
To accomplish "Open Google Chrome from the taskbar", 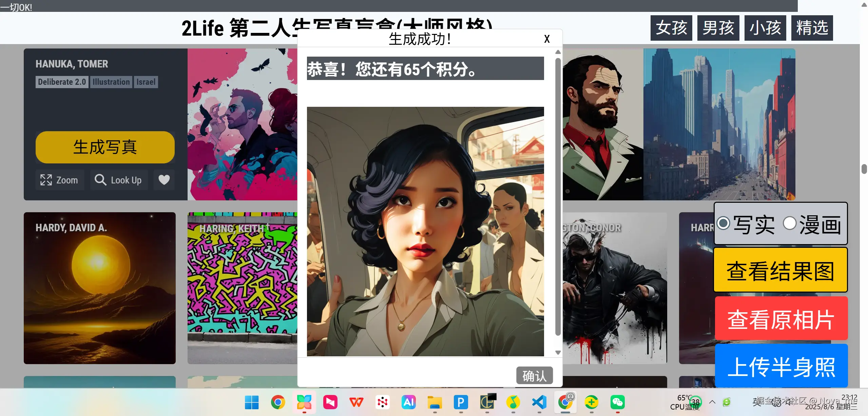I will [x=278, y=402].
